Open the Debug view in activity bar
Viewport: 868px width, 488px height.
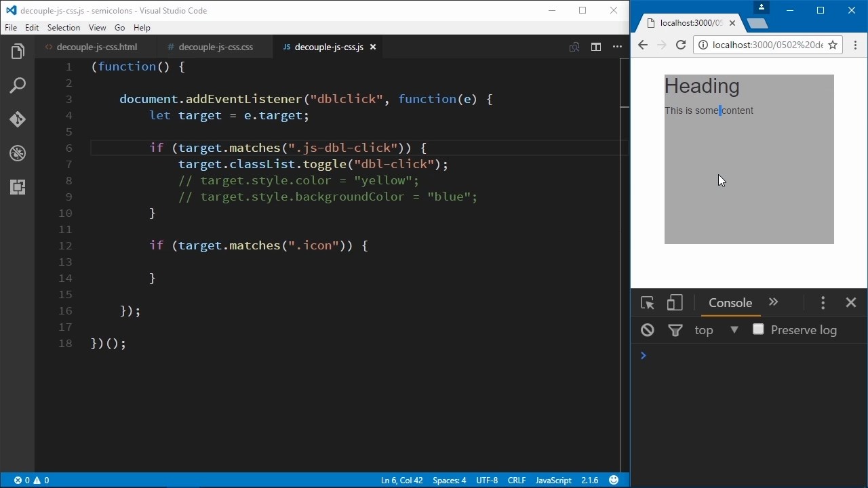[x=18, y=154]
